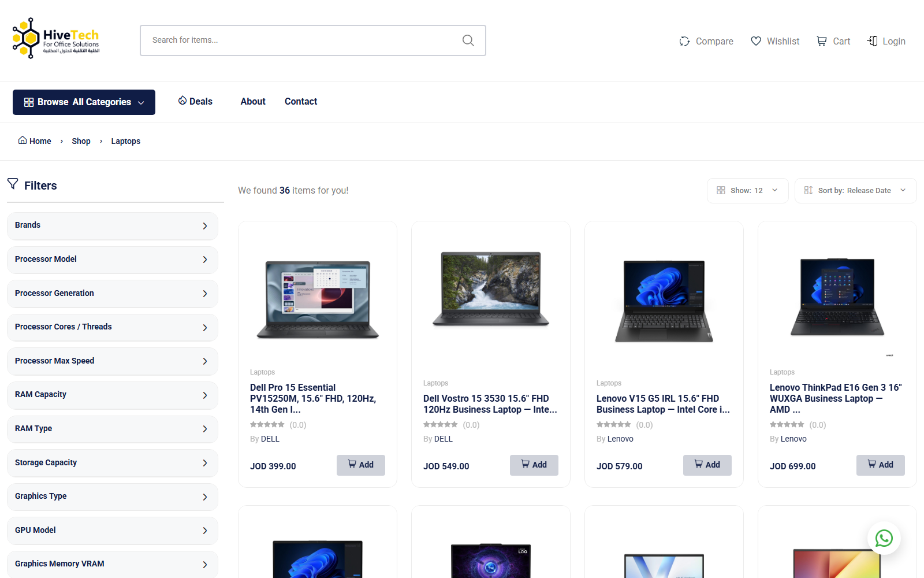Open Lenovo ThinkPad E16 Gen 3 title
This screenshot has width=924, height=578.
tap(836, 398)
